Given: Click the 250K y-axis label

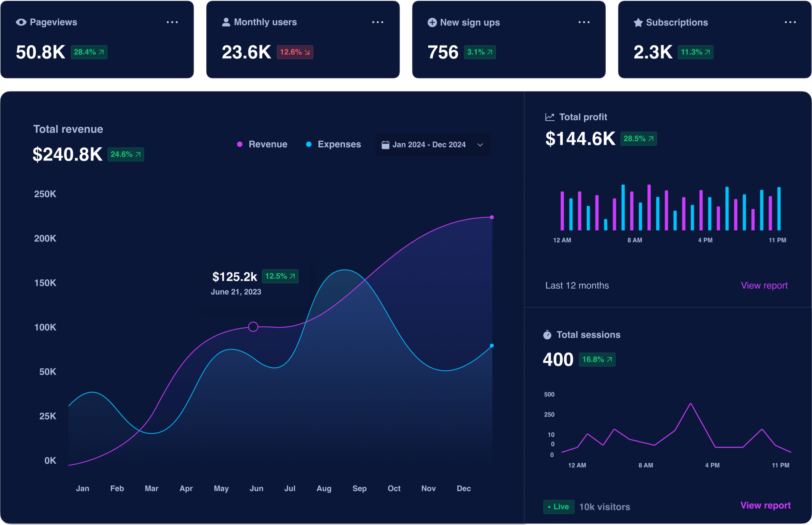Looking at the screenshot, I should coord(45,194).
